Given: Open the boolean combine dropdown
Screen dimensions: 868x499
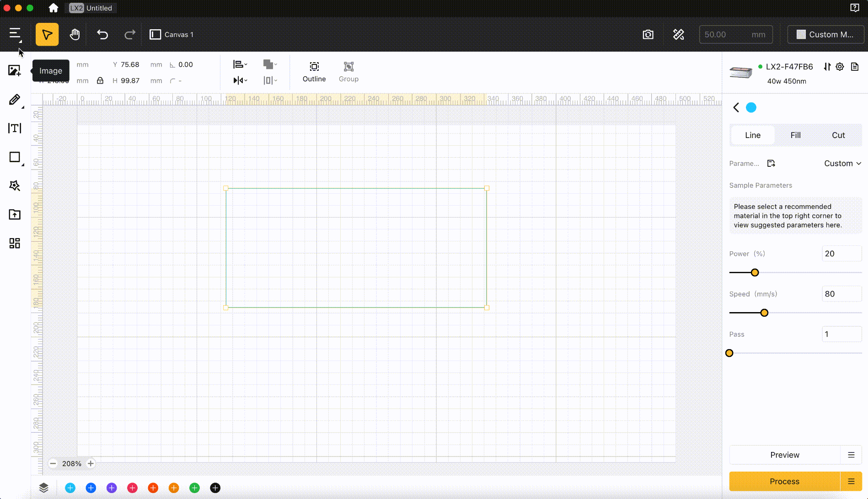Looking at the screenshot, I should pyautogui.click(x=270, y=64).
